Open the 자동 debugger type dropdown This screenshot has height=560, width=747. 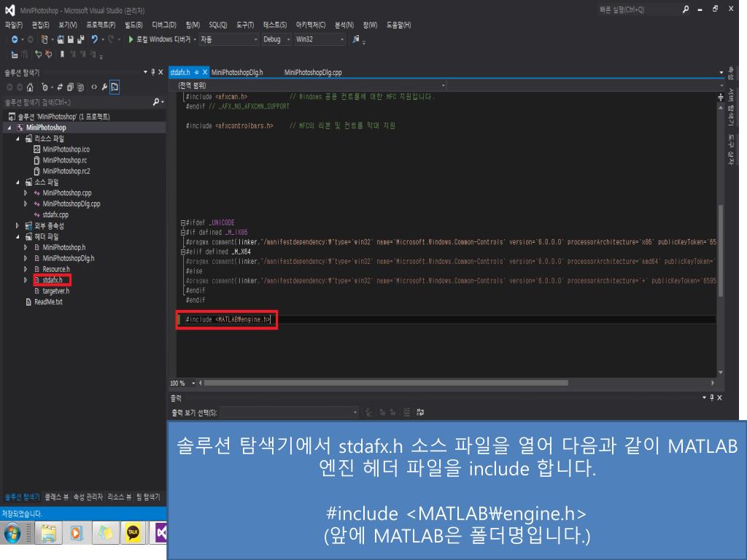[228, 39]
